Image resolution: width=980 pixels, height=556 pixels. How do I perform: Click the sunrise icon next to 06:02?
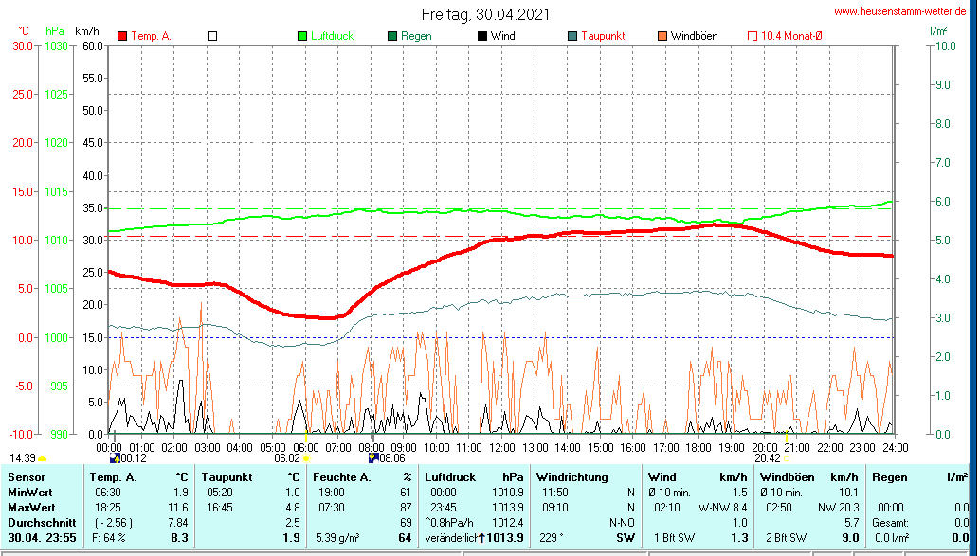(x=306, y=459)
